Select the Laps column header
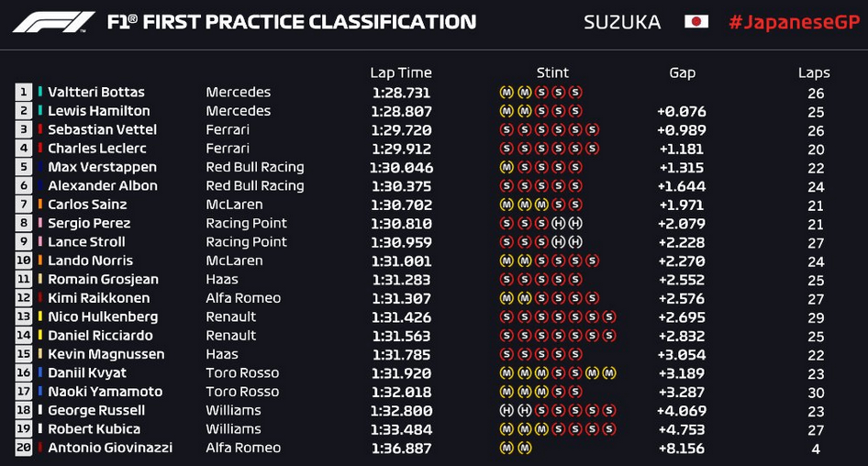The width and height of the screenshot is (868, 466). 814,73
